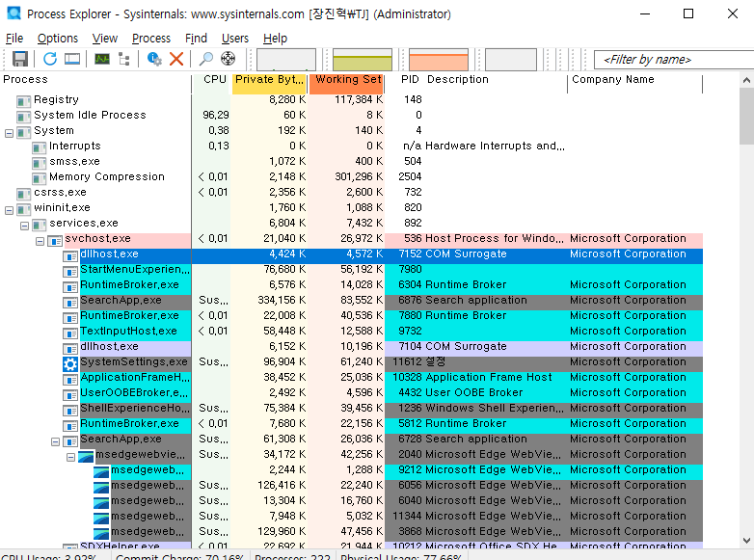Click the Filter by name input field
This screenshot has width=754, height=560.
[x=674, y=60]
